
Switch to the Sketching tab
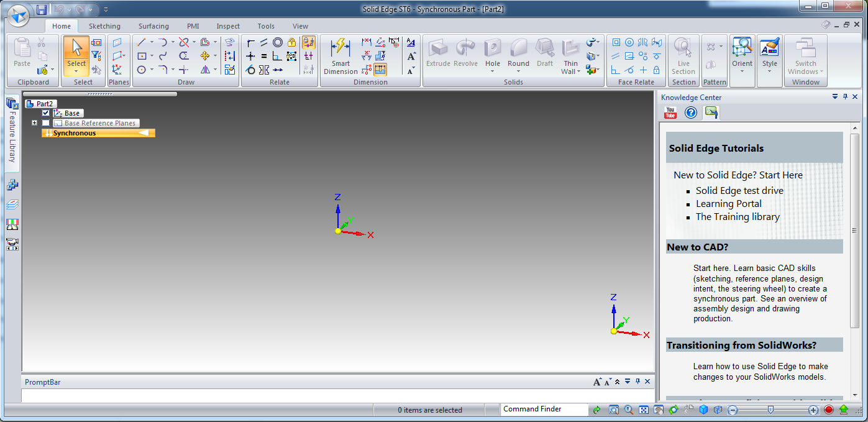pyautogui.click(x=104, y=26)
